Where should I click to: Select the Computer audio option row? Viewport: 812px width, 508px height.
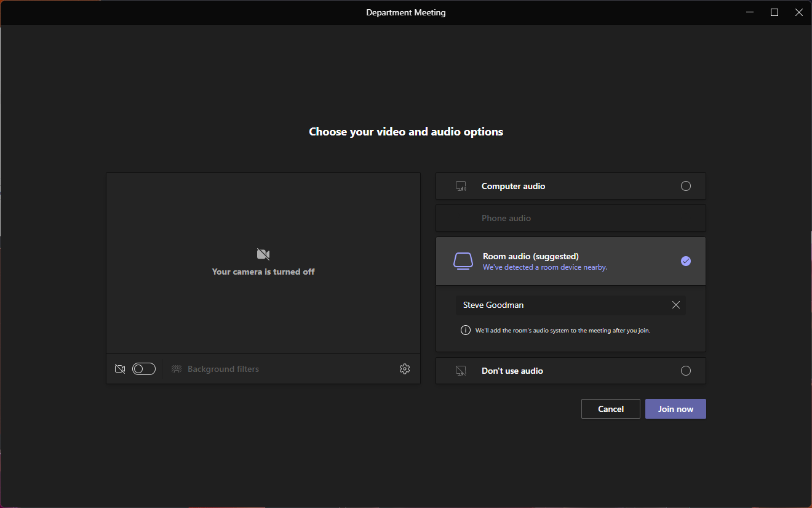[570, 185]
